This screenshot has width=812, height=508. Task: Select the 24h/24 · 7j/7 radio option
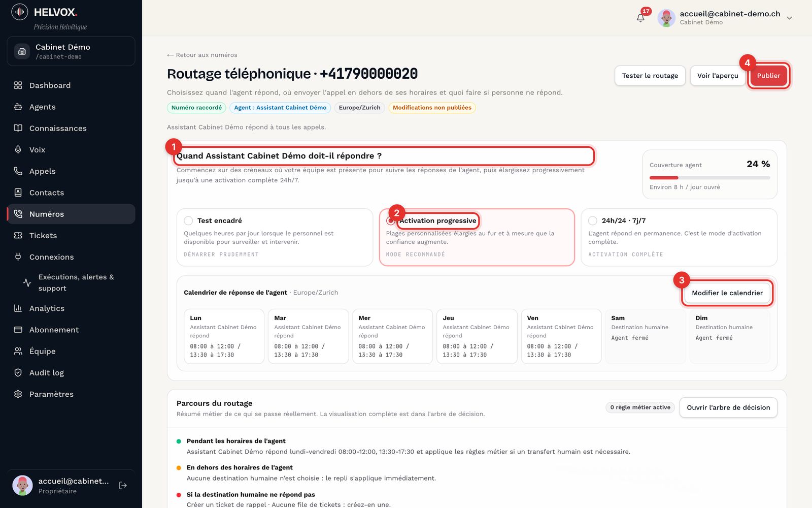[x=593, y=220]
